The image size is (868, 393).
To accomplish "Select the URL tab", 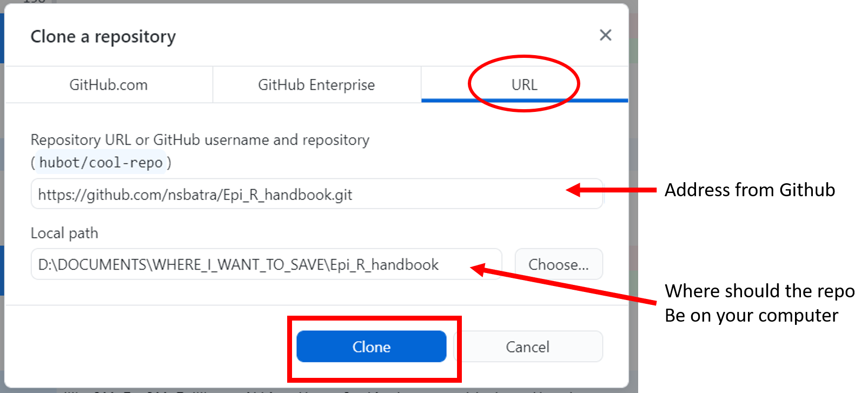I will point(525,85).
